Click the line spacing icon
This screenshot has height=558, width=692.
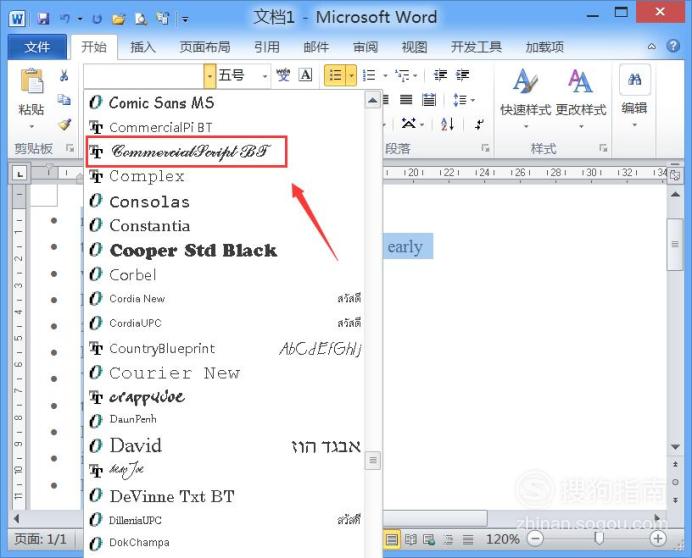click(x=459, y=100)
